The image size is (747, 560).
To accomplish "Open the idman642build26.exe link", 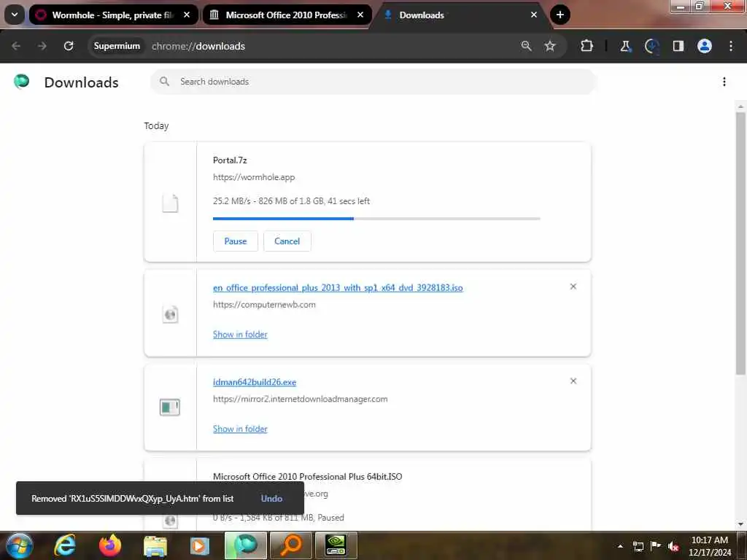I will (x=255, y=382).
